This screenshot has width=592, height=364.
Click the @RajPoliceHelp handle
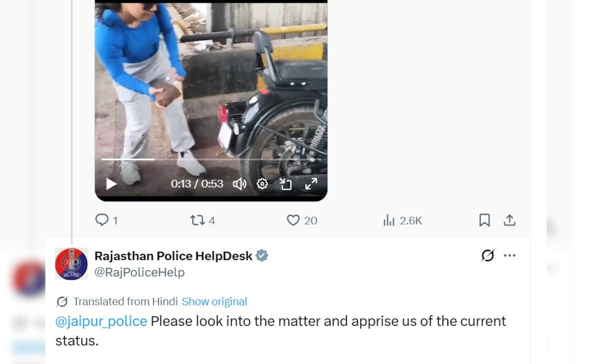(x=140, y=272)
